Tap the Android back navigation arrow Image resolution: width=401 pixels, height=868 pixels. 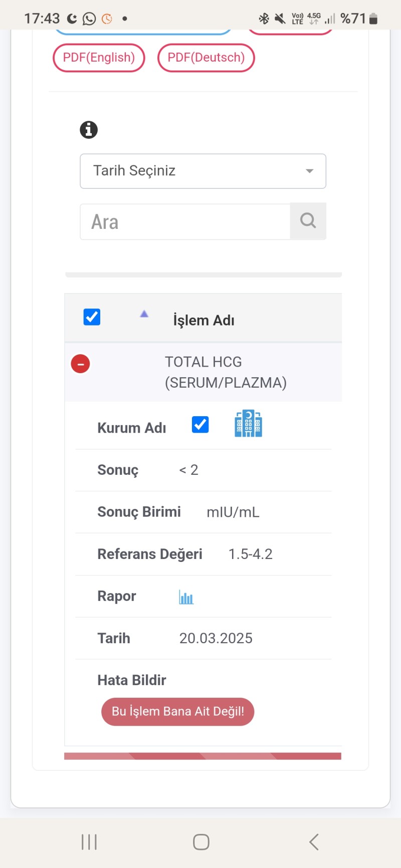coord(314,842)
